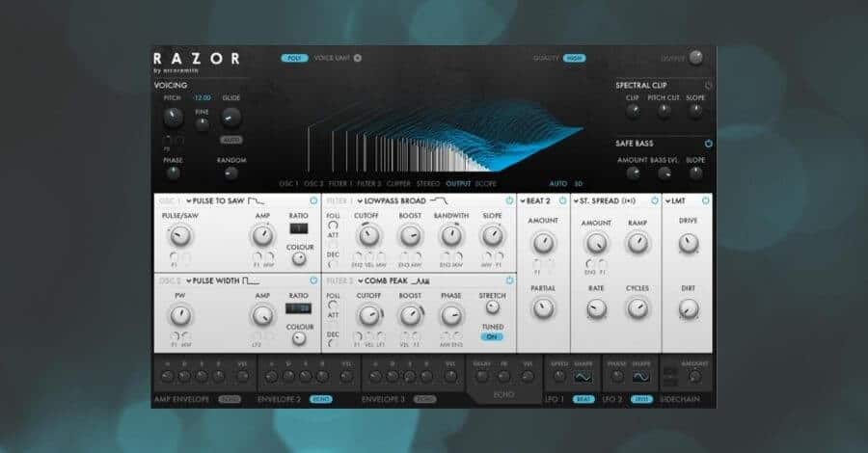Click the Comb Peak curve icon
868x453 pixels.
pos(420,281)
